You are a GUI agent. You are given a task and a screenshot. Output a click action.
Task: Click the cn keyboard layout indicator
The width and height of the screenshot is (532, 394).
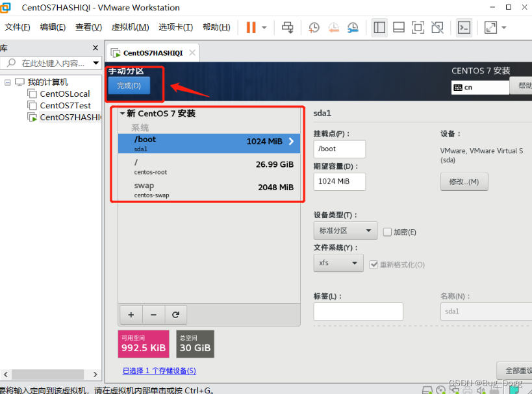[x=480, y=88]
